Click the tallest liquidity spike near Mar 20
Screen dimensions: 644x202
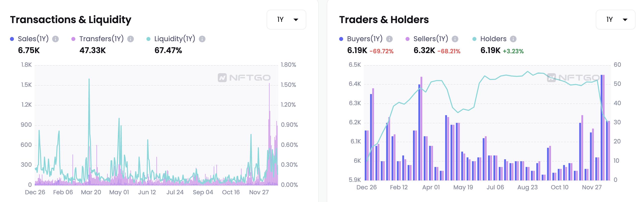click(x=89, y=80)
